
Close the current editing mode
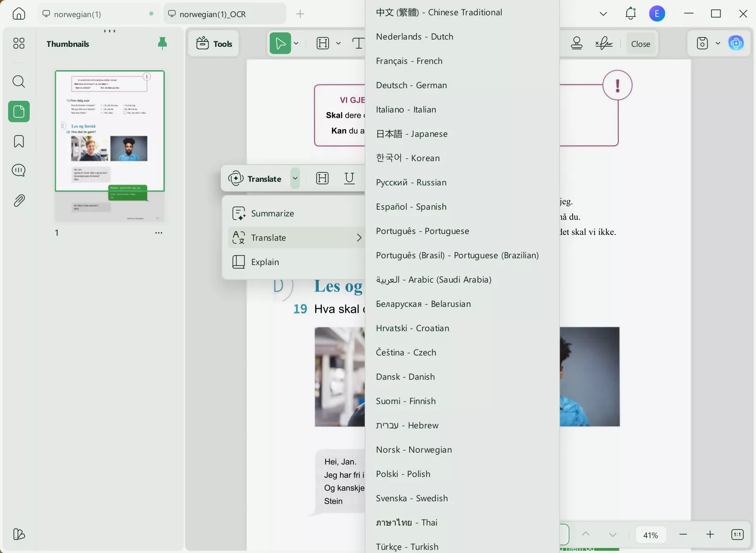640,43
